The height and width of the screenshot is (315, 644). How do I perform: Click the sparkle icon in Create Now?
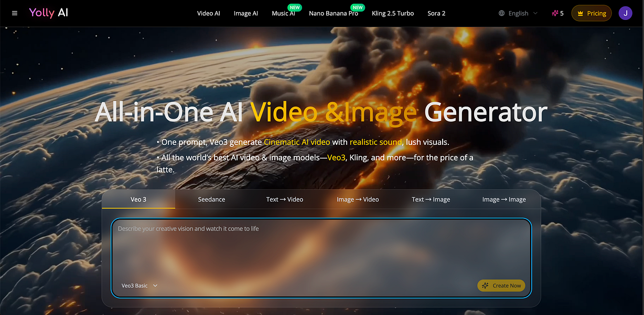(485, 286)
